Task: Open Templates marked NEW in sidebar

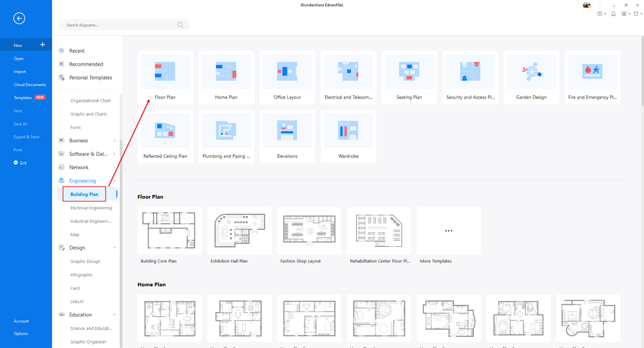Action: [23, 98]
